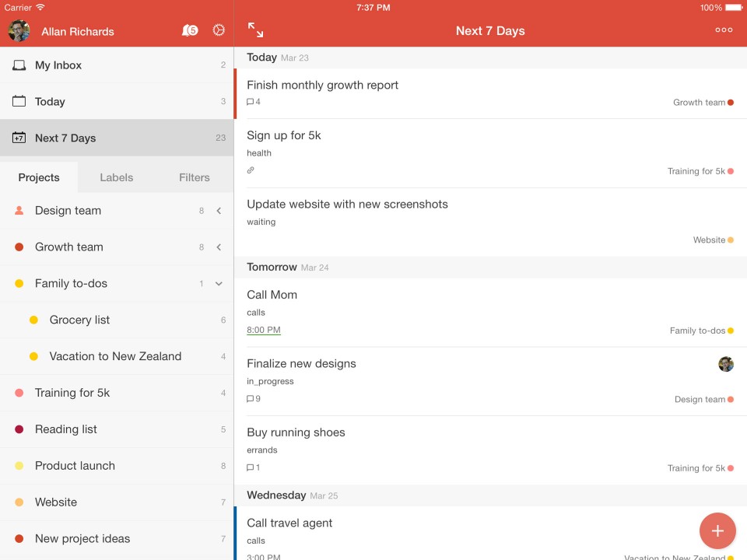This screenshot has height=560, width=747.
Task: Switch to the Labels tab
Action: [117, 177]
